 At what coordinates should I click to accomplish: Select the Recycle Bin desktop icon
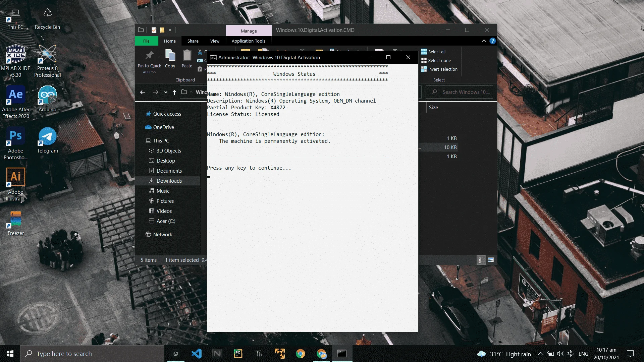[47, 18]
